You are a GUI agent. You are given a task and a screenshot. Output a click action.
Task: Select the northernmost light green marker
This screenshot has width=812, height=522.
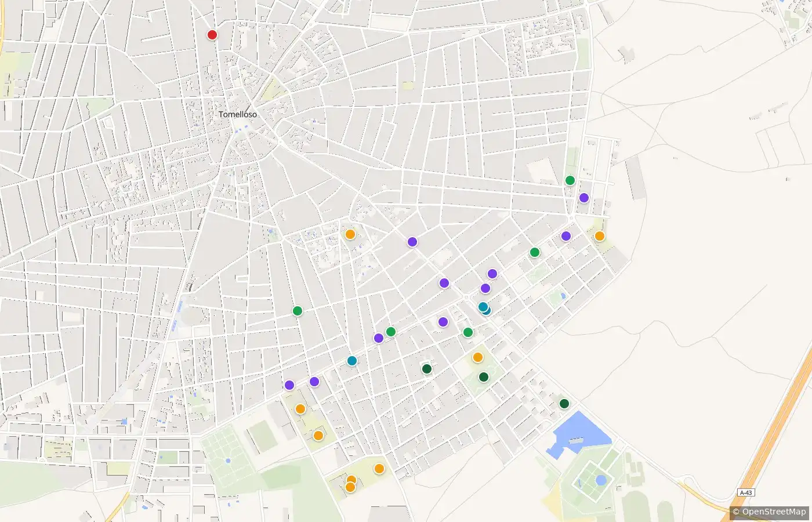[570, 180]
